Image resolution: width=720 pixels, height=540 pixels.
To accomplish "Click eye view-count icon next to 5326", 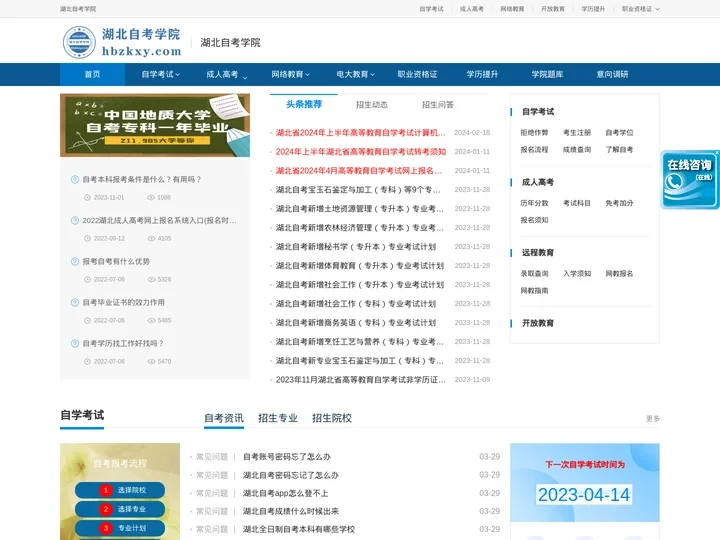I will coord(151,279).
